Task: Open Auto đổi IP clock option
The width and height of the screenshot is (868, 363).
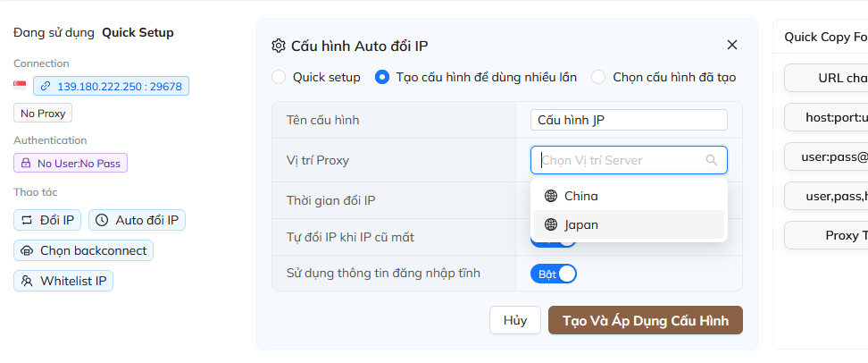Action: (x=137, y=220)
